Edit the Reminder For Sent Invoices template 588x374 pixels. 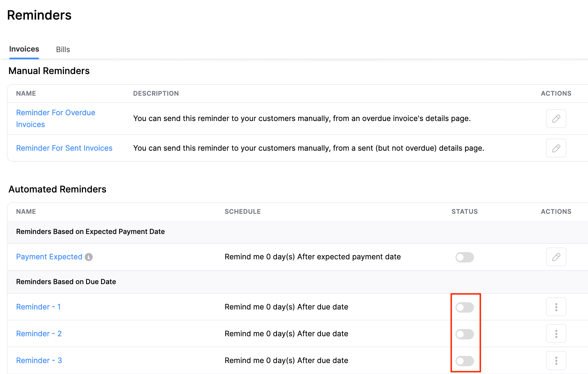pyautogui.click(x=556, y=148)
